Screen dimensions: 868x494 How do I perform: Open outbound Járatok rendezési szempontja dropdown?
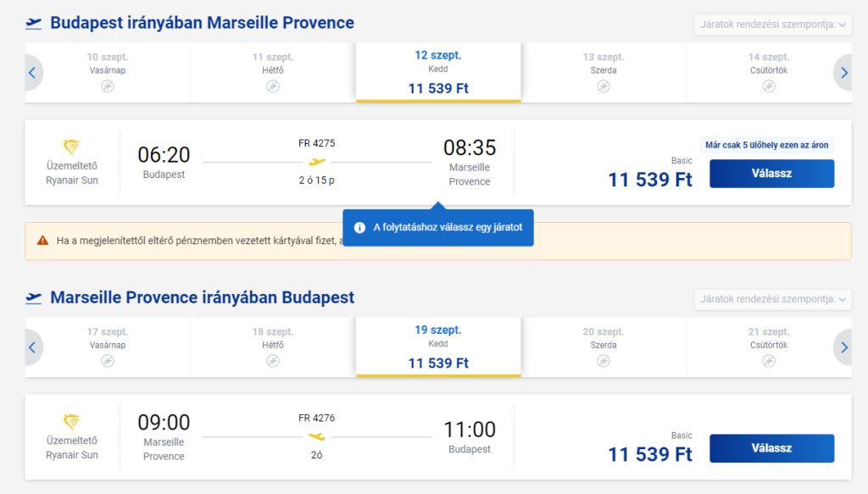773,25
